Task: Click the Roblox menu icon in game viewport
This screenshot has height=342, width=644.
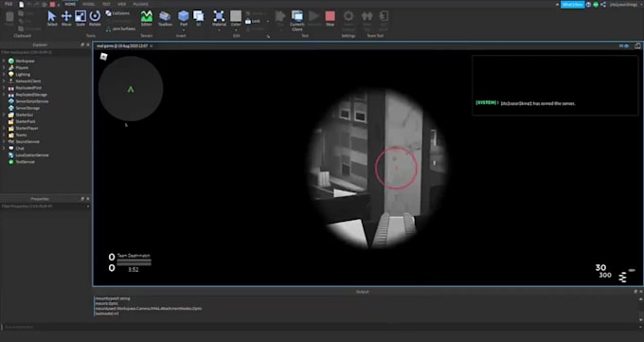Action: tap(103, 56)
